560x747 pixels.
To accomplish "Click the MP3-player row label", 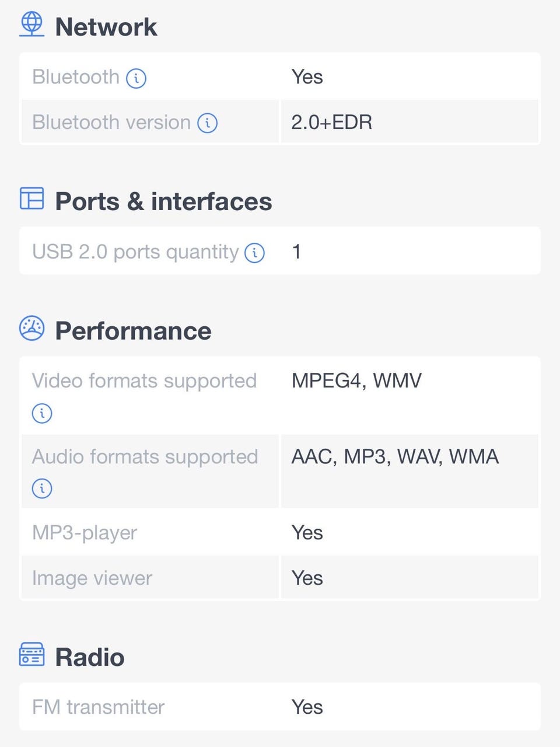I will coord(85,532).
